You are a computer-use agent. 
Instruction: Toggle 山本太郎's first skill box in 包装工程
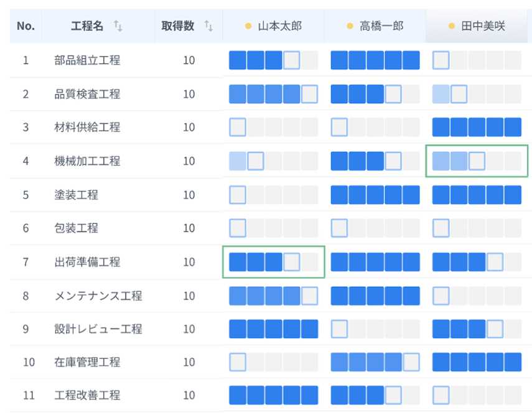[x=238, y=228]
